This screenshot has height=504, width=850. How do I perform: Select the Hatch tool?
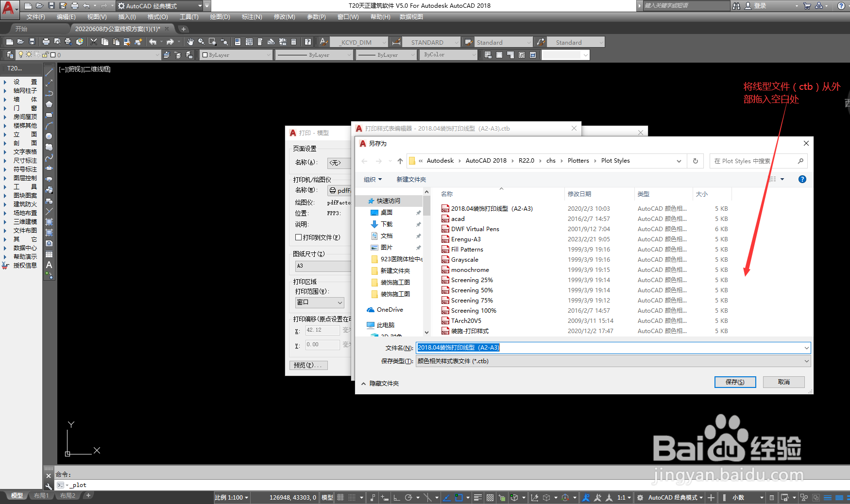tap(49, 222)
